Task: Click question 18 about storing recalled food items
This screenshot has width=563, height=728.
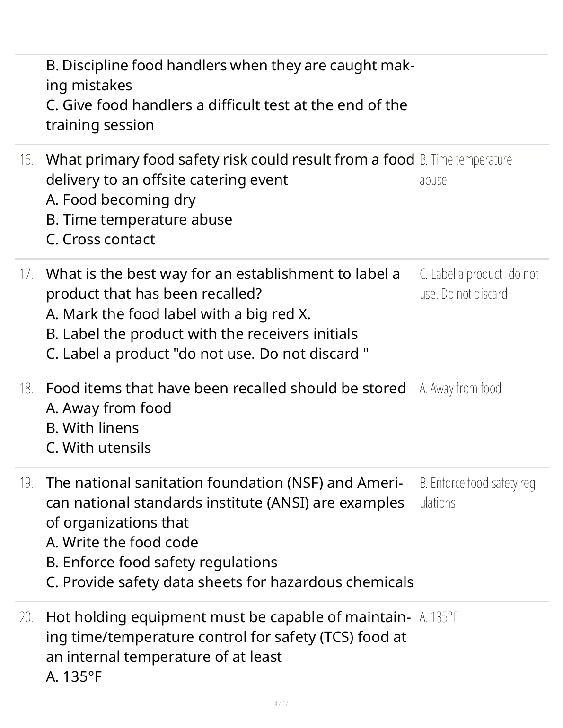Action: pyautogui.click(x=226, y=389)
